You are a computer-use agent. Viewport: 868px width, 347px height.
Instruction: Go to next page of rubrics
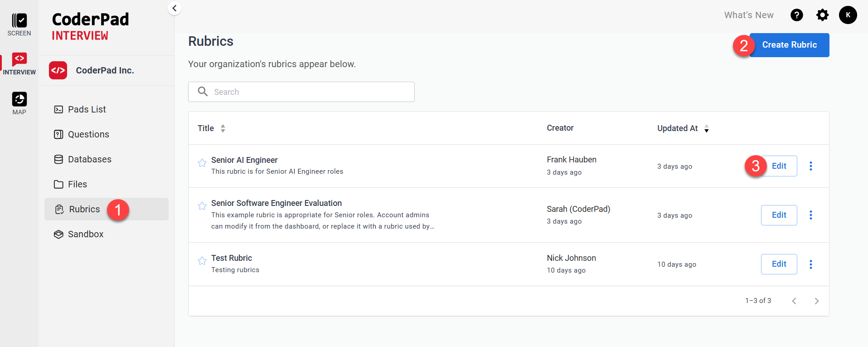[816, 301]
